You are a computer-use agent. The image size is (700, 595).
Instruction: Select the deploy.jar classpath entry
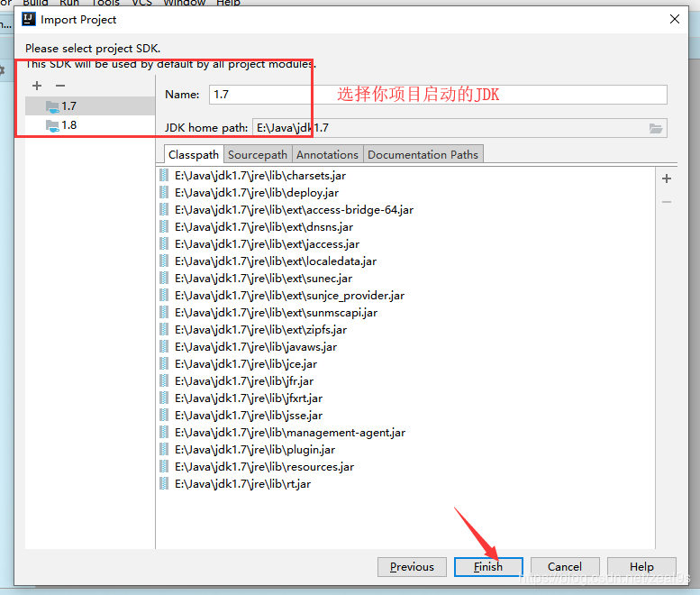coord(405,193)
